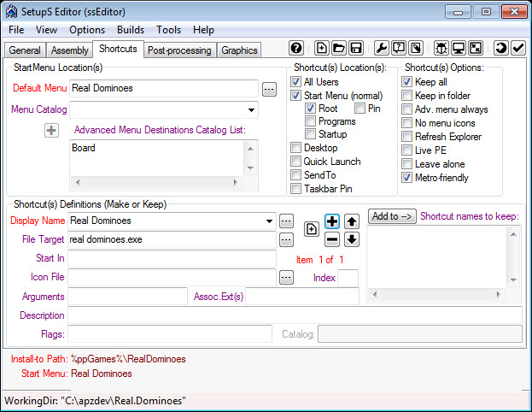The height and width of the screenshot is (412, 532).
Task: Enable the Live PE option
Action: pos(406,150)
